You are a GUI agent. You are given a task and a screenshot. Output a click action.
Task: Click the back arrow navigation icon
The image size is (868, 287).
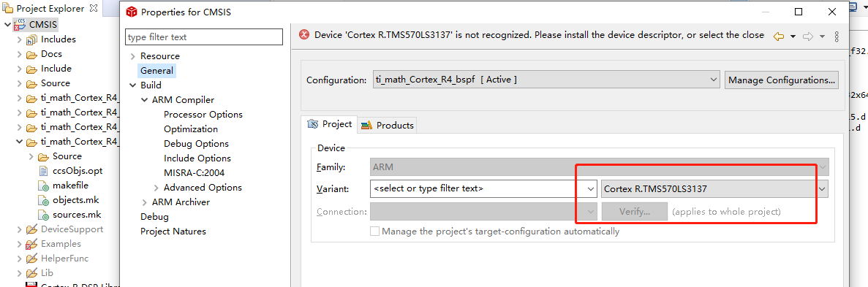pyautogui.click(x=778, y=36)
